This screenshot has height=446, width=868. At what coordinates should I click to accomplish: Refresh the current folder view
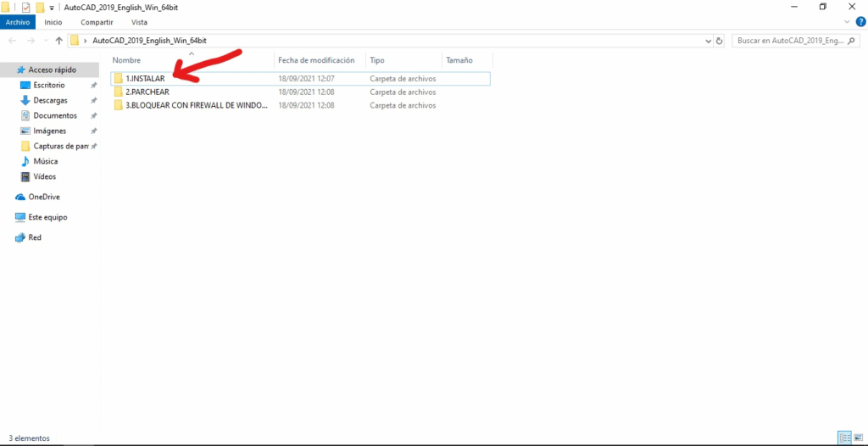coord(719,41)
